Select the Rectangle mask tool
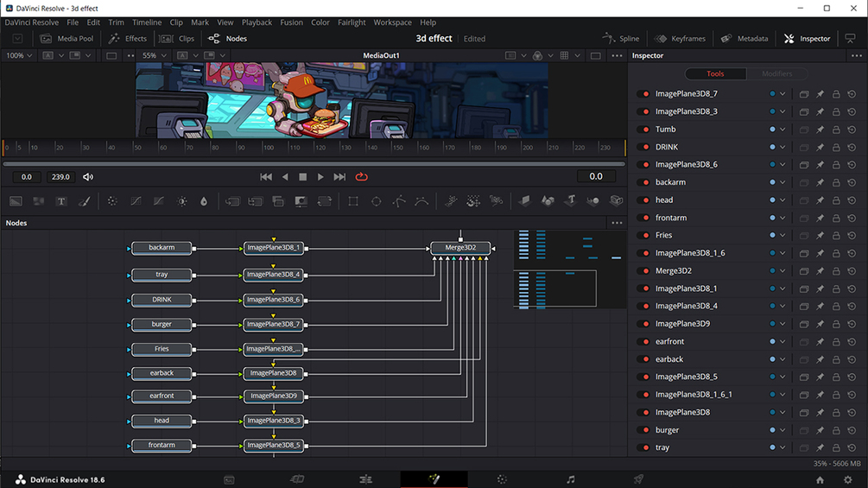 pyautogui.click(x=353, y=201)
